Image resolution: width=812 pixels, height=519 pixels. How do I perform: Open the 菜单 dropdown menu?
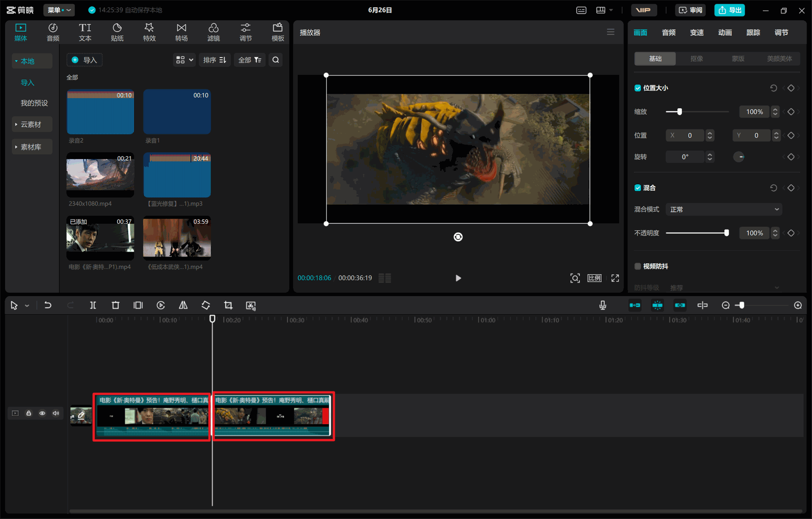coord(59,10)
